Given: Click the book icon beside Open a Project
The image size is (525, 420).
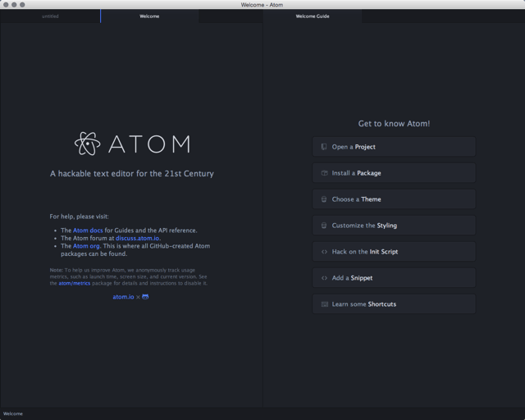Looking at the screenshot, I should pyautogui.click(x=324, y=147).
